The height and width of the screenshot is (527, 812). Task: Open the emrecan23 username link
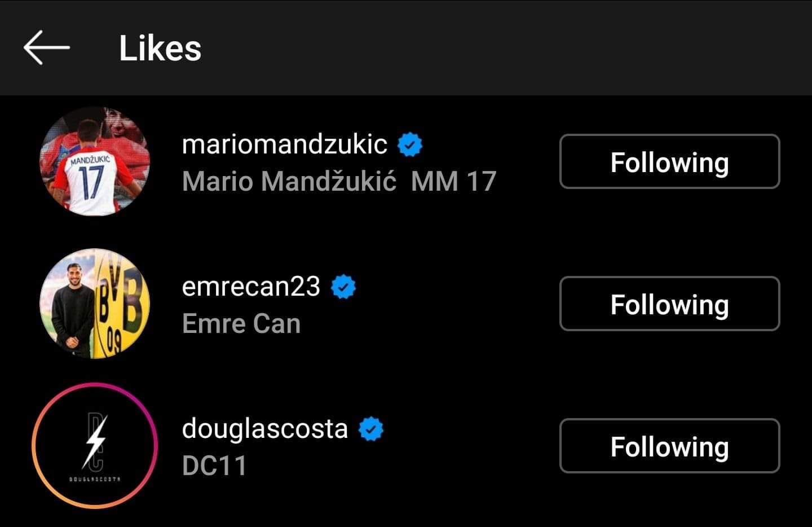pos(251,287)
